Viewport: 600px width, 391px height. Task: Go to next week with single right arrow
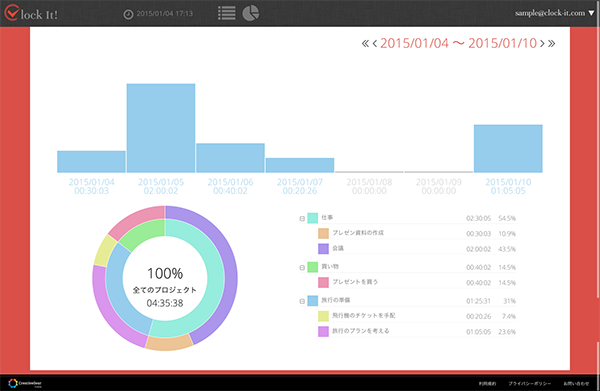click(542, 43)
